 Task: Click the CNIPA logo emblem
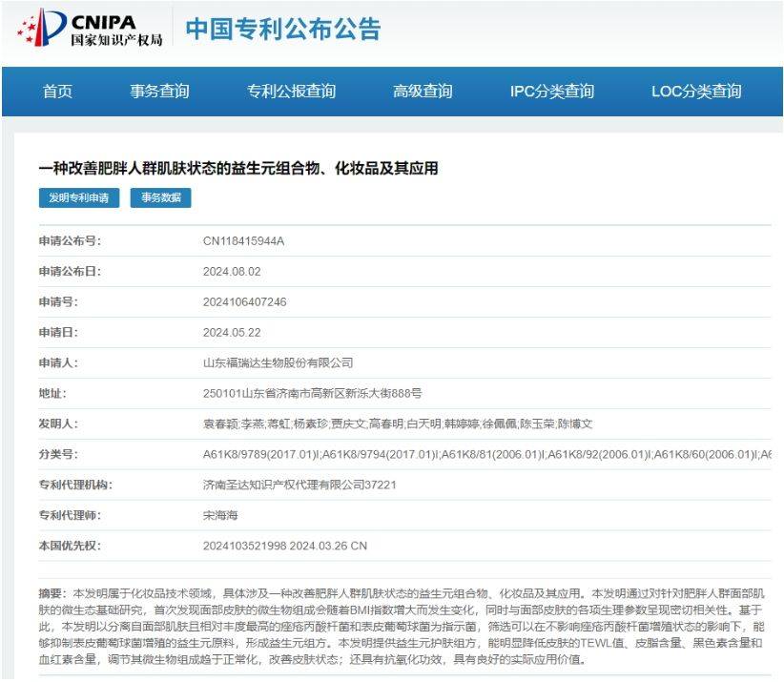click(x=42, y=27)
